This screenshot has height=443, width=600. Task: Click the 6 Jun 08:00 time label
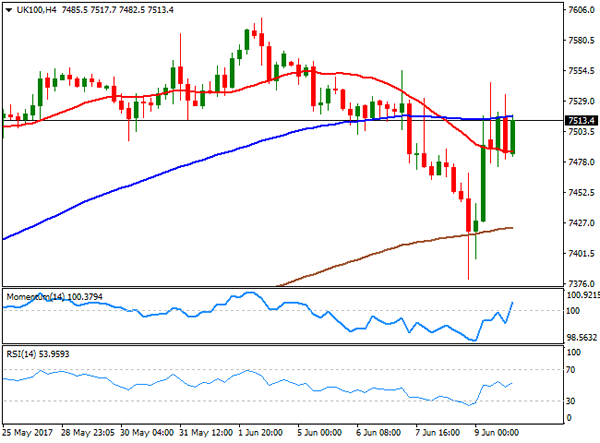[x=378, y=433]
